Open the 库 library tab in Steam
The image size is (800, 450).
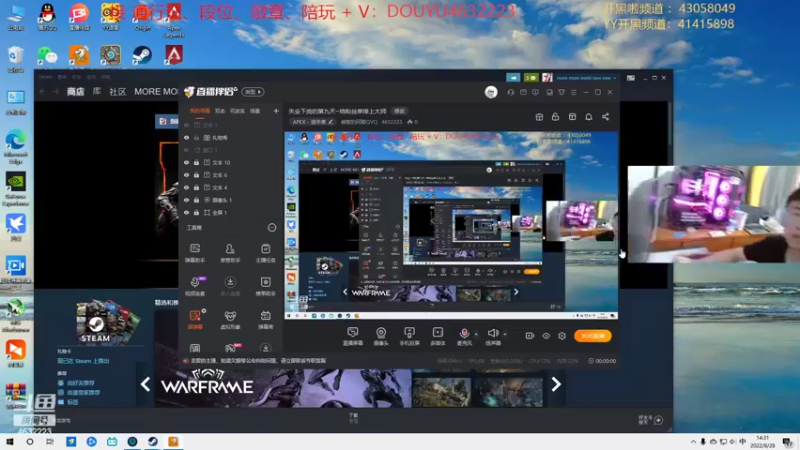[x=97, y=92]
